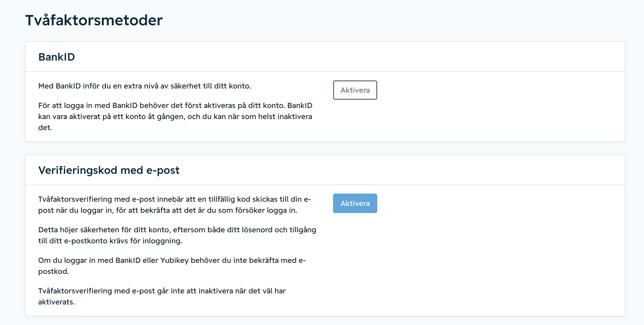The image size is (644, 325).
Task: Click the 'Verifieringskod med e-post' heading
Action: 109,170
